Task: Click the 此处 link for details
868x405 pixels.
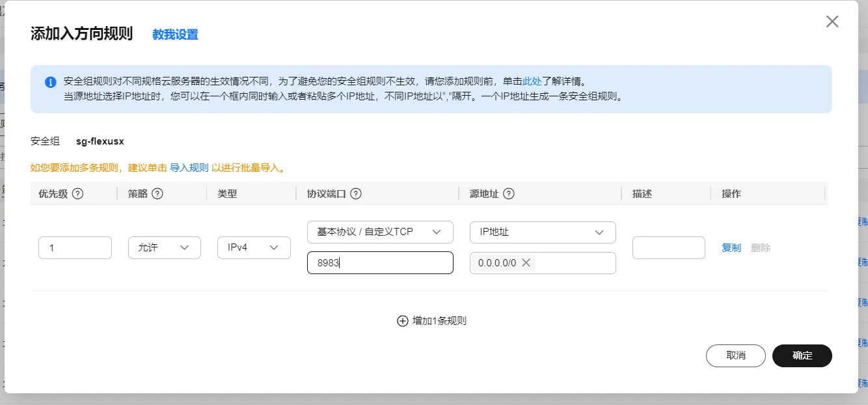Action: tap(532, 82)
